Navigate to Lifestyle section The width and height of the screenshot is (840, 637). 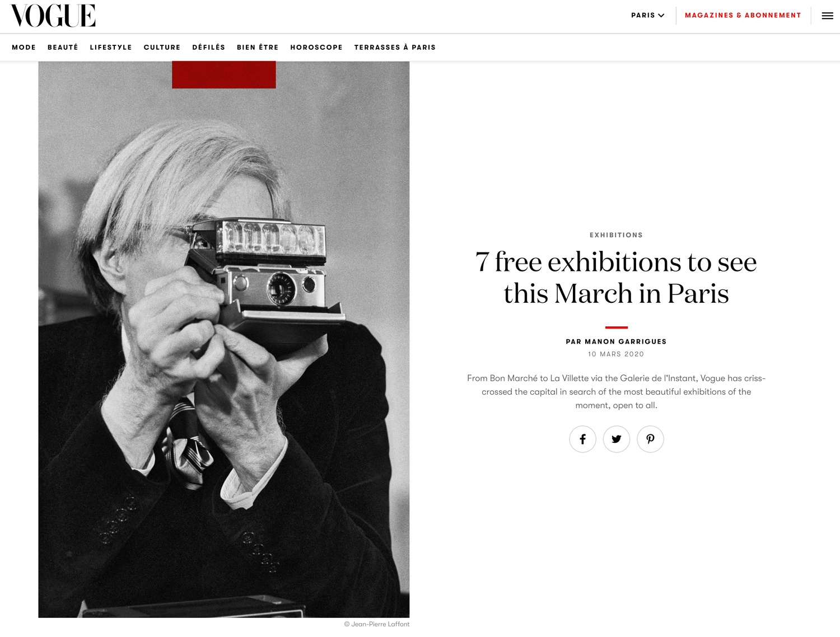click(111, 47)
